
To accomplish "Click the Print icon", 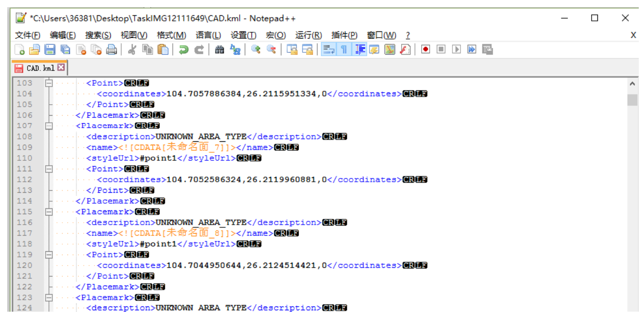I will (x=111, y=49).
